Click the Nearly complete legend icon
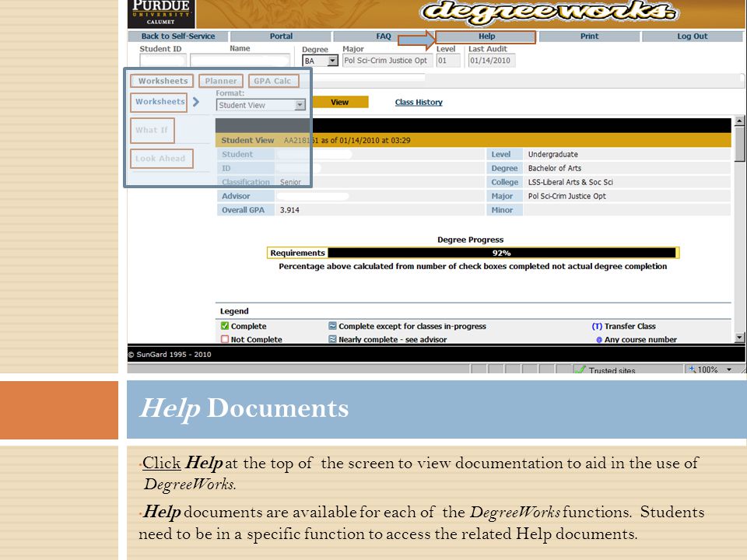The width and height of the screenshot is (747, 560). pyautogui.click(x=332, y=339)
